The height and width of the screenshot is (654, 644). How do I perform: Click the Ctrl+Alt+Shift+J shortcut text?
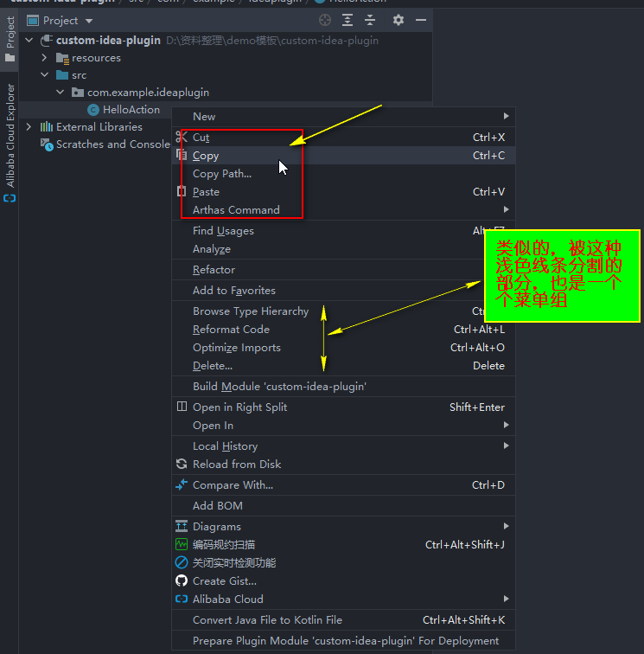click(465, 544)
